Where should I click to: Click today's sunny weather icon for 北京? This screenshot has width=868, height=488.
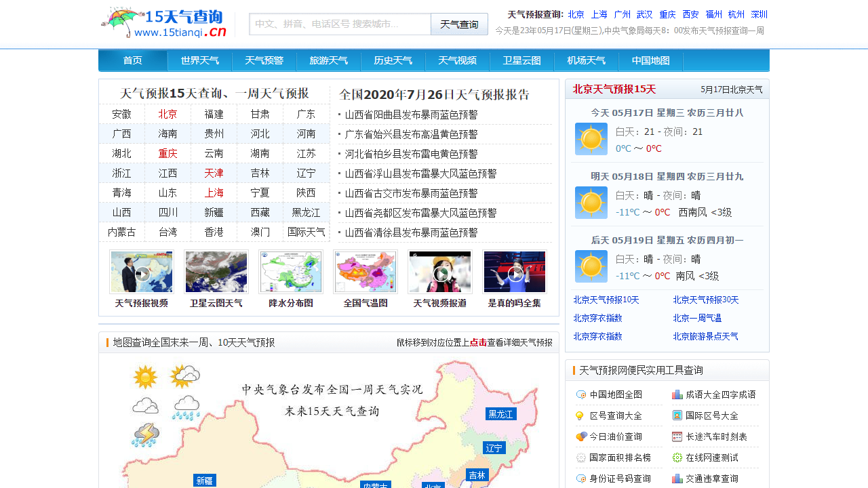click(591, 139)
